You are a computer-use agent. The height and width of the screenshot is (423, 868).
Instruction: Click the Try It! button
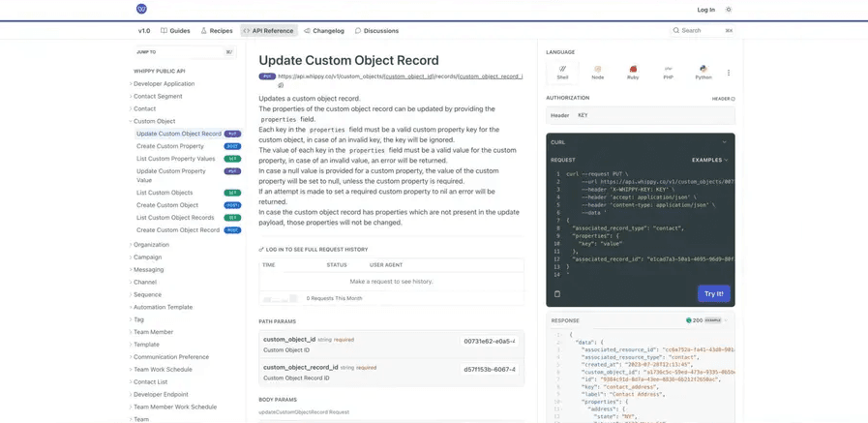713,293
